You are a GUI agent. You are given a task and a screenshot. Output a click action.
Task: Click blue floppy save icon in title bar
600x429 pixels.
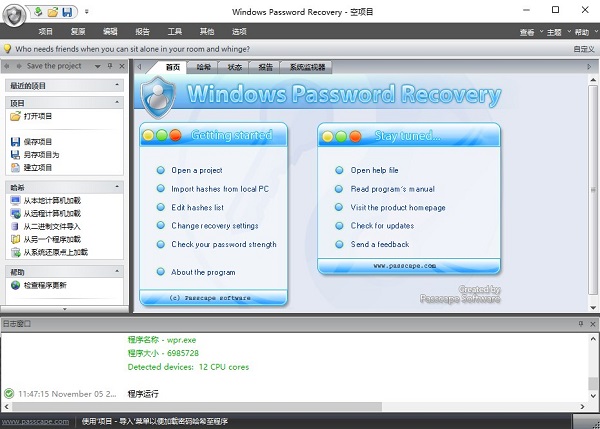(67, 12)
